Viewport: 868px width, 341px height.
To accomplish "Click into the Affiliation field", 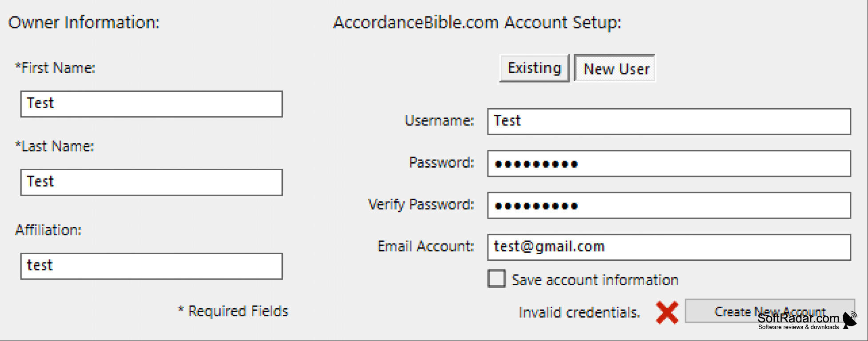I will pos(151,266).
